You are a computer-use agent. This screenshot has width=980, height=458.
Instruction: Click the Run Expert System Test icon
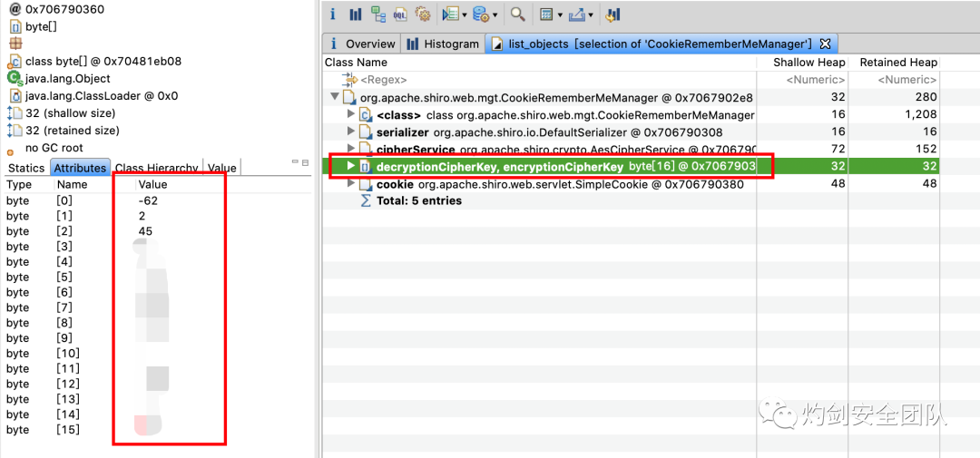coord(450,14)
